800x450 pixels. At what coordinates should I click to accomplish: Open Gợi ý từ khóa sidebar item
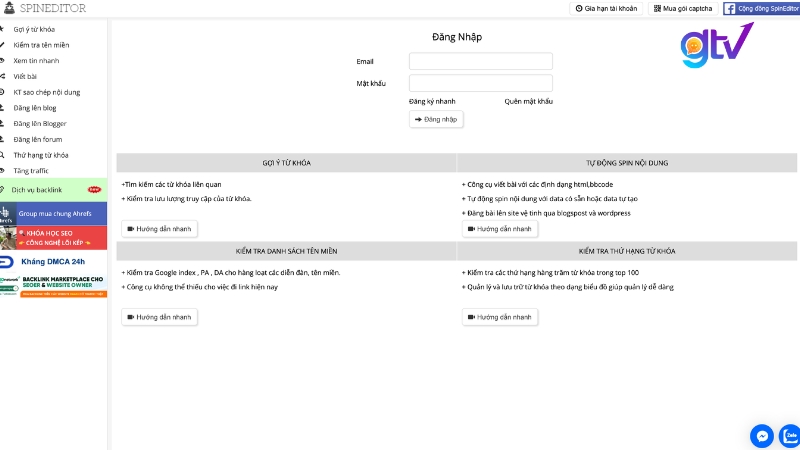pyautogui.click(x=34, y=29)
